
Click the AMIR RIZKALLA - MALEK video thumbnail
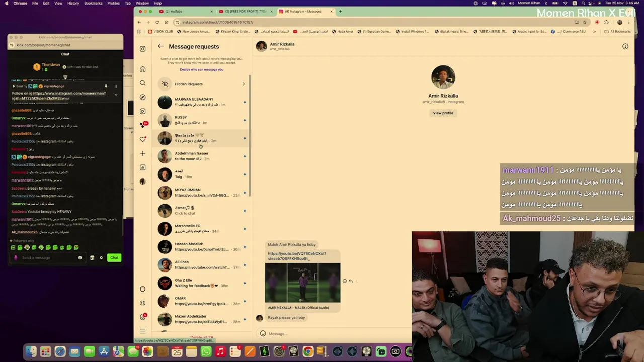point(302,283)
